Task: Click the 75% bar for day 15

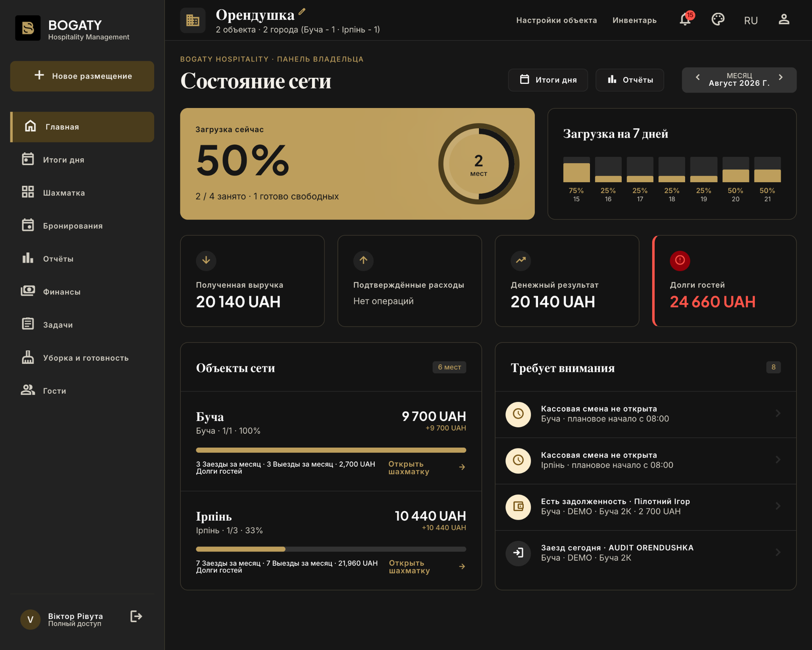Action: pyautogui.click(x=577, y=170)
